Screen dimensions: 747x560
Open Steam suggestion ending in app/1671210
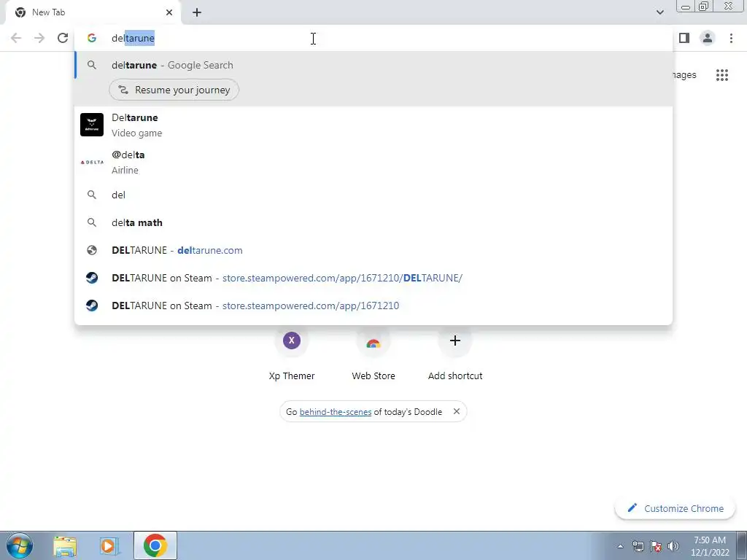point(373,306)
